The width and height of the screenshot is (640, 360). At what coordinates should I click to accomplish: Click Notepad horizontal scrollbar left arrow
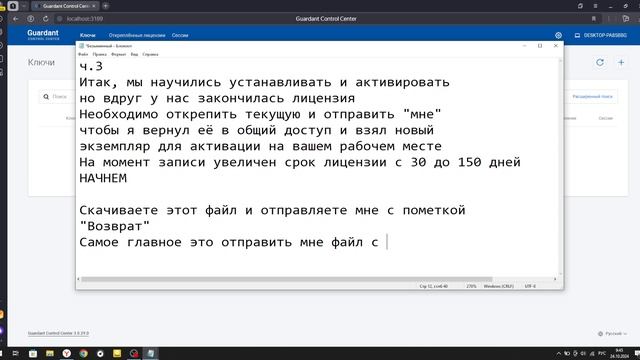pos(78,279)
